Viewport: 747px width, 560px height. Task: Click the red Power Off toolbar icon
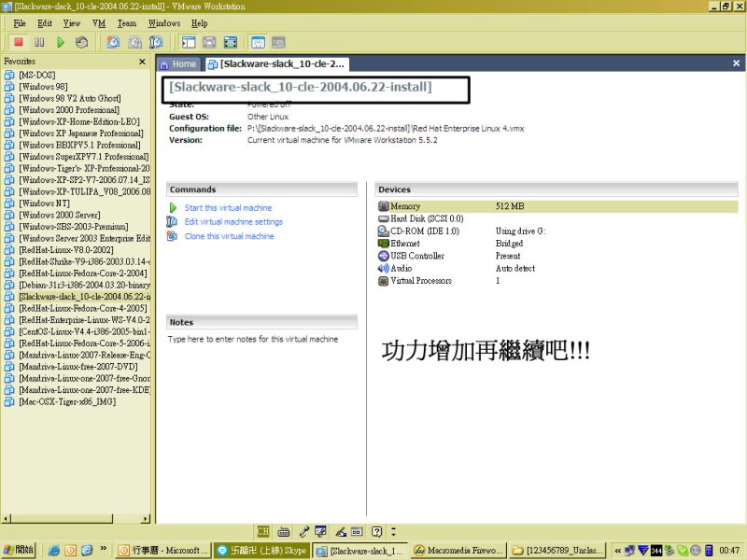point(18,42)
